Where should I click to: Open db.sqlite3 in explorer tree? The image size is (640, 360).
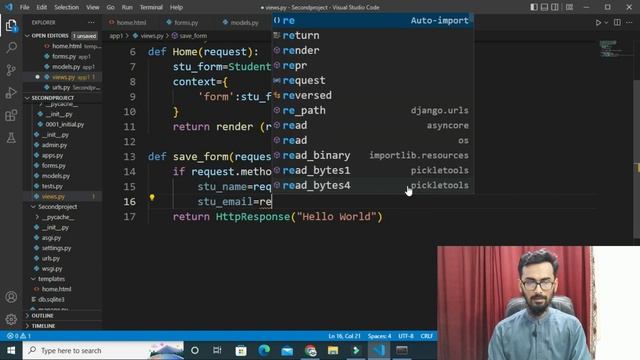click(x=51, y=299)
